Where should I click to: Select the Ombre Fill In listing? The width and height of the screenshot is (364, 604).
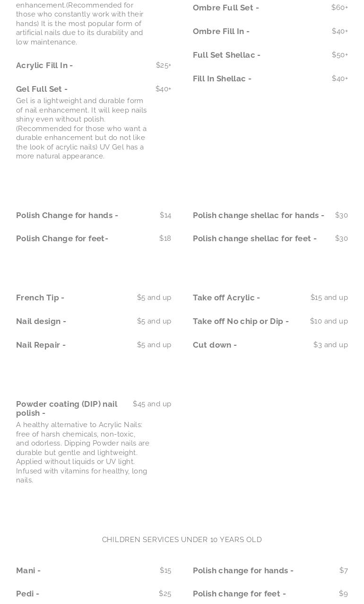click(221, 31)
